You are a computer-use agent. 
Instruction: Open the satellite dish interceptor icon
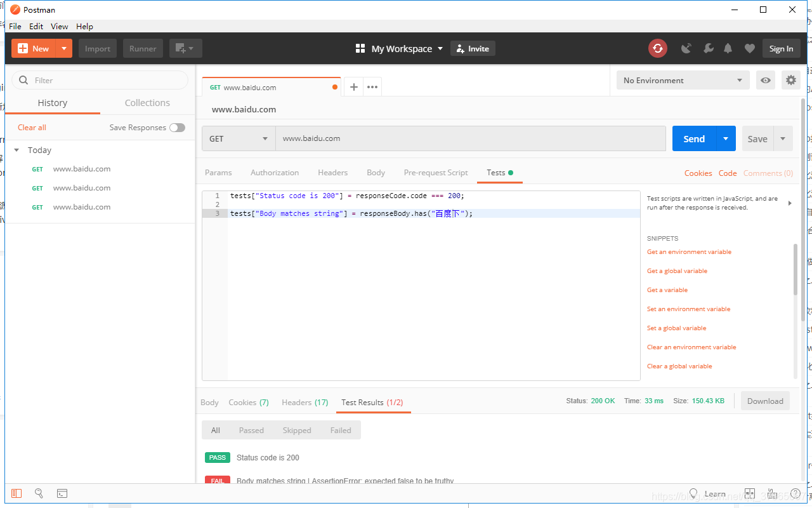point(686,48)
